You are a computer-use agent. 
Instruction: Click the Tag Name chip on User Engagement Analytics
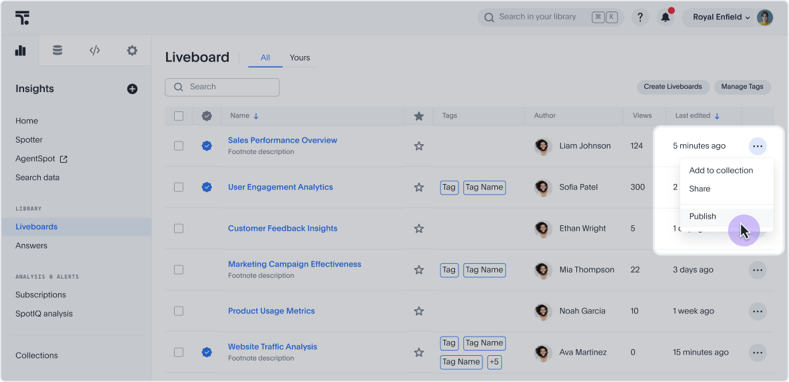coord(484,188)
